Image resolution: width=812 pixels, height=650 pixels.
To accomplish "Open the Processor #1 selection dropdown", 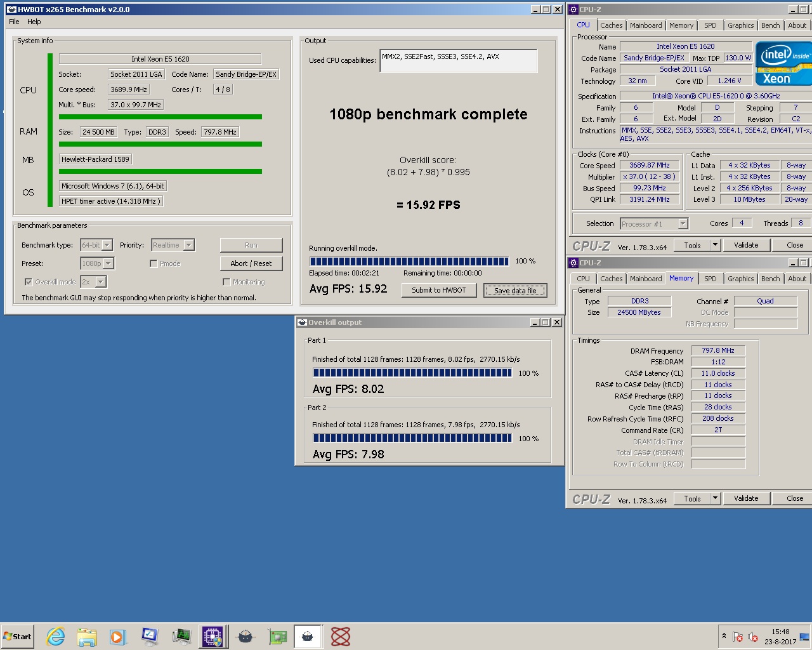I will click(654, 223).
